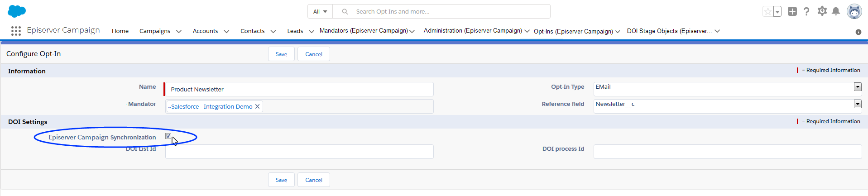The image size is (868, 196).
Task: Open the Reference field dropdown
Action: 858,104
